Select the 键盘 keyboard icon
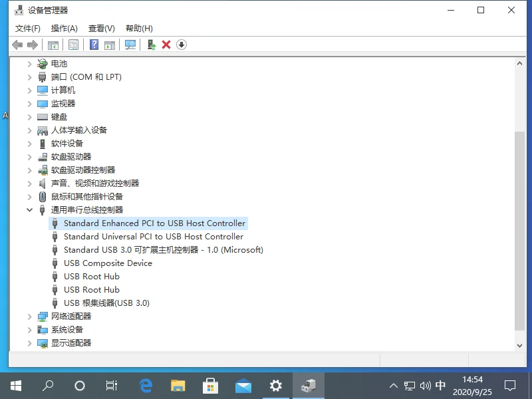Viewport: 532px width, 399px height. [43, 117]
